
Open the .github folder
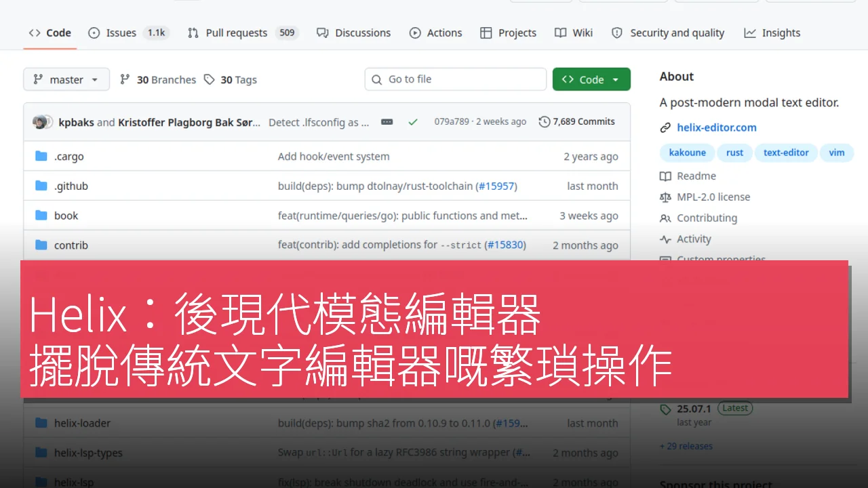[71, 186]
